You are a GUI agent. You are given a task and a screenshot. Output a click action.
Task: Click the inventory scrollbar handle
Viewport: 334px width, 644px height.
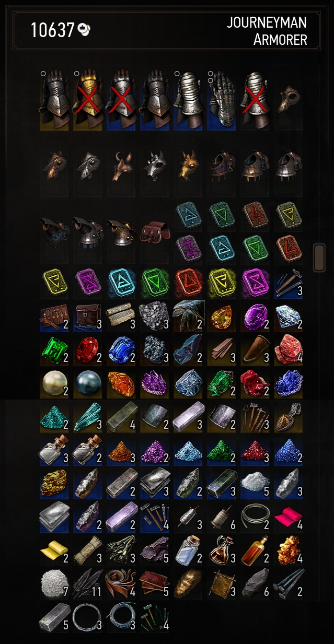pos(319,257)
